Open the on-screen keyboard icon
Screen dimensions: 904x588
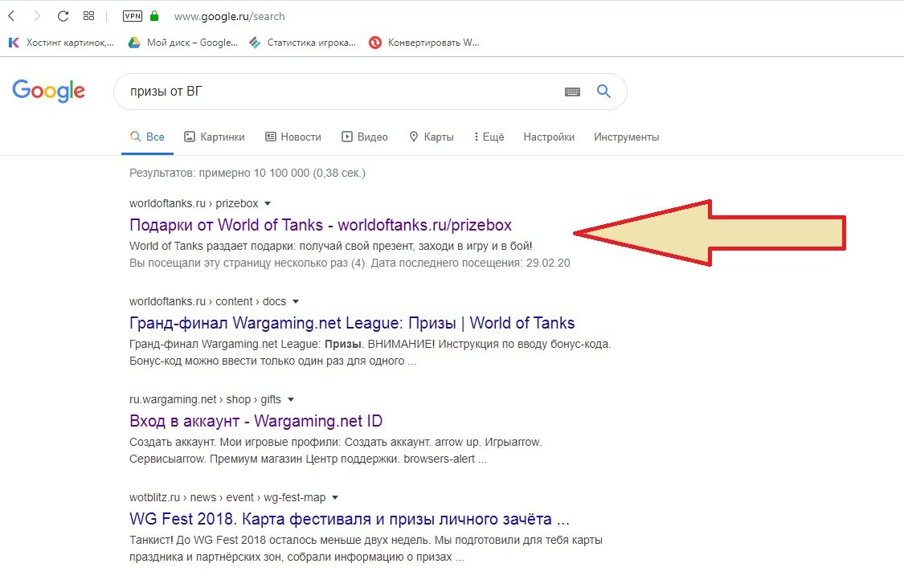coord(571,92)
